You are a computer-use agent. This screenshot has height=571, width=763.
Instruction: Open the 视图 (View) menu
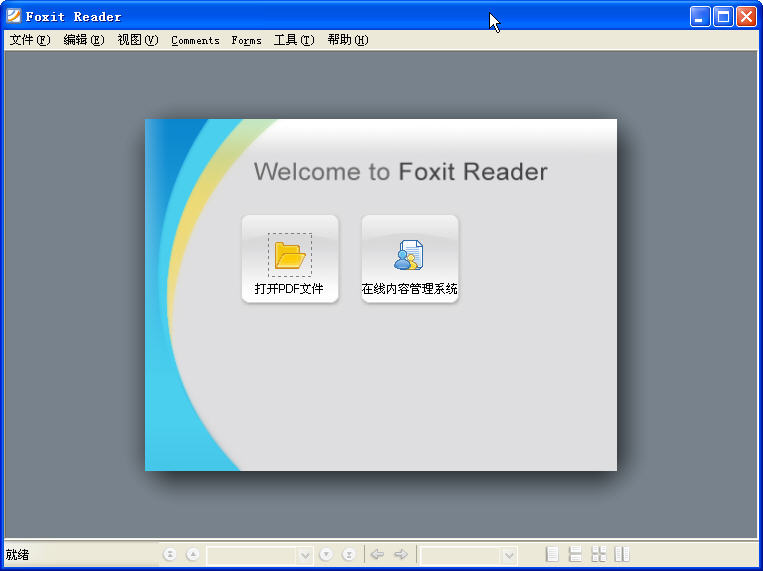(137, 40)
